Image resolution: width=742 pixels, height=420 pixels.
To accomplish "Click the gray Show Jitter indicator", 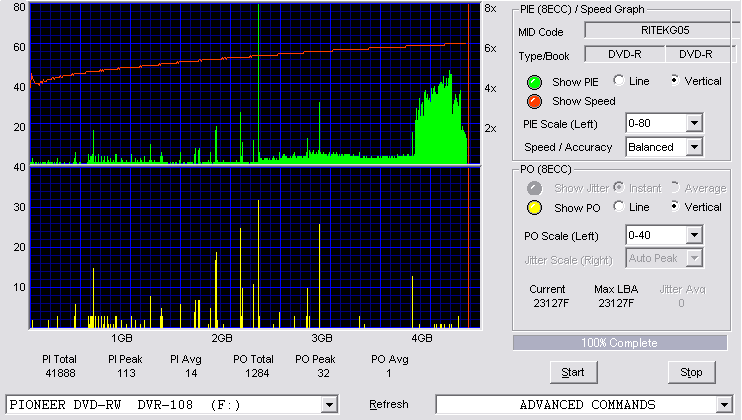I will click(534, 188).
